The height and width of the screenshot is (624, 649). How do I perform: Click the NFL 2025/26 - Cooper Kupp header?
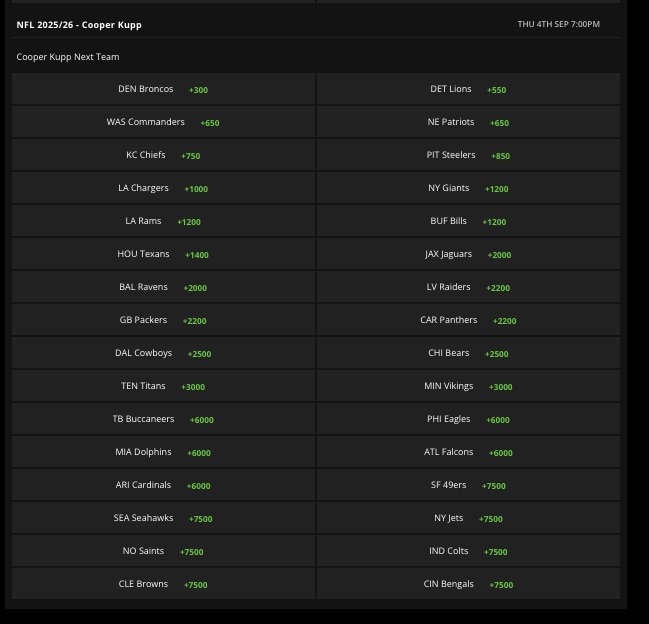[79, 24]
